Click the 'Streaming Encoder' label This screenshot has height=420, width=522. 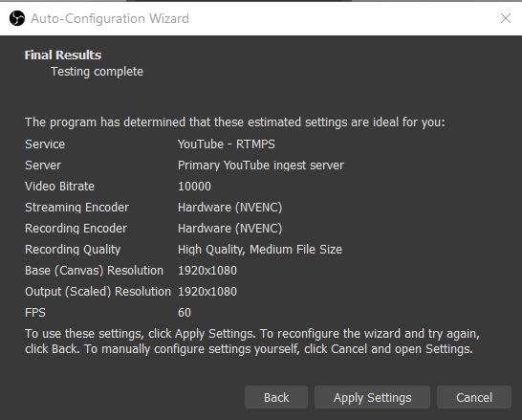[76, 208]
